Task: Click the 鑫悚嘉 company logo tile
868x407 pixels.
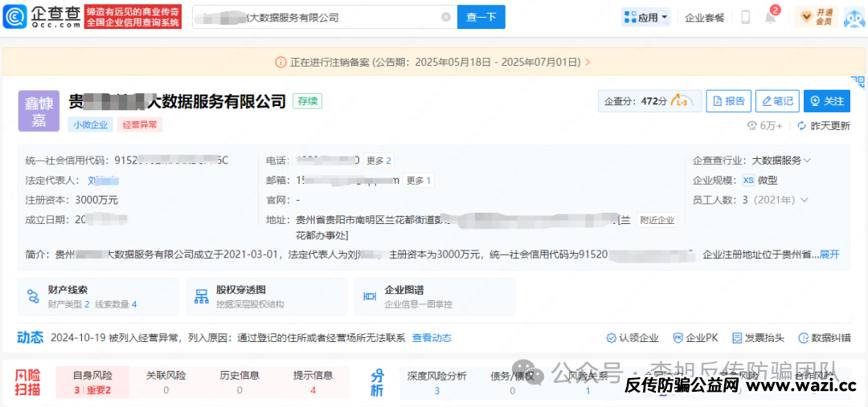Action: (x=39, y=111)
